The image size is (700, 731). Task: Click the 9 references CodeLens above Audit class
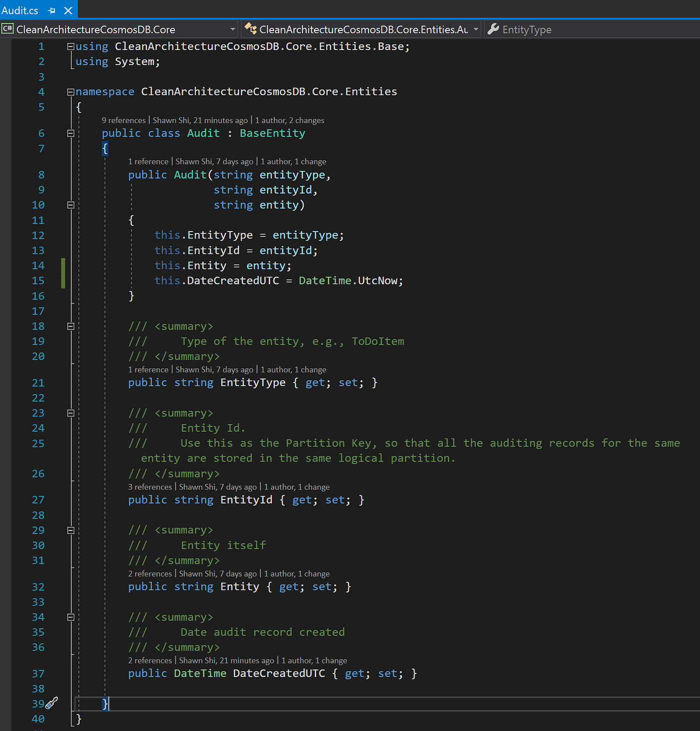tap(123, 120)
